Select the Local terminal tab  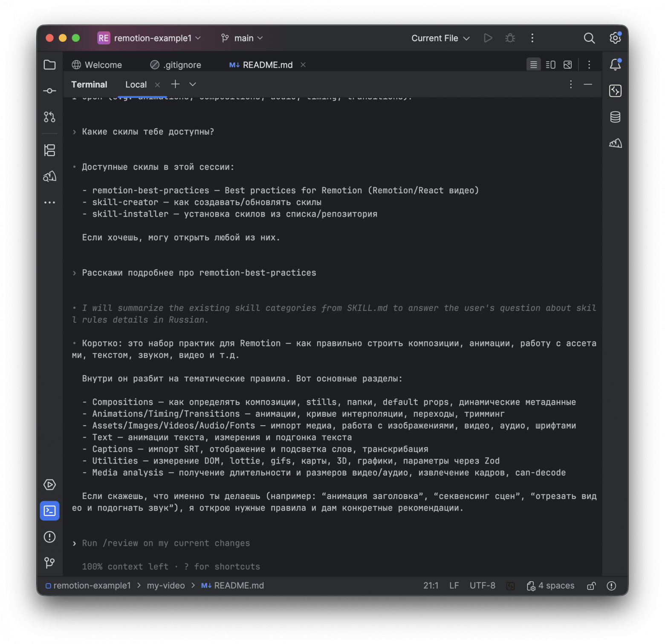coord(136,84)
